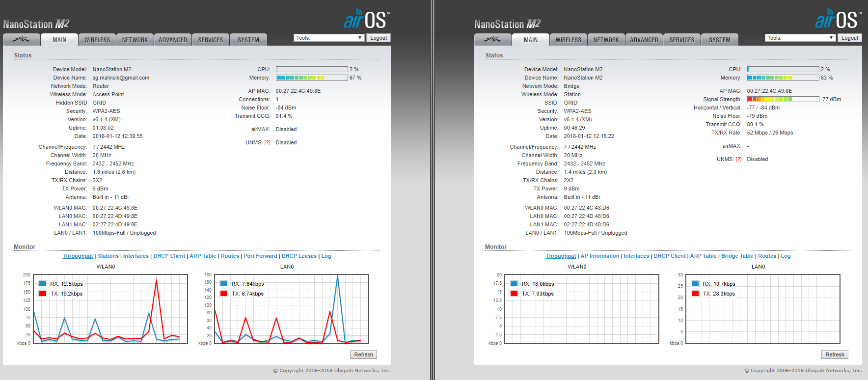
Task: Click device name sg.malincik@gmail.com text
Action: pos(121,78)
